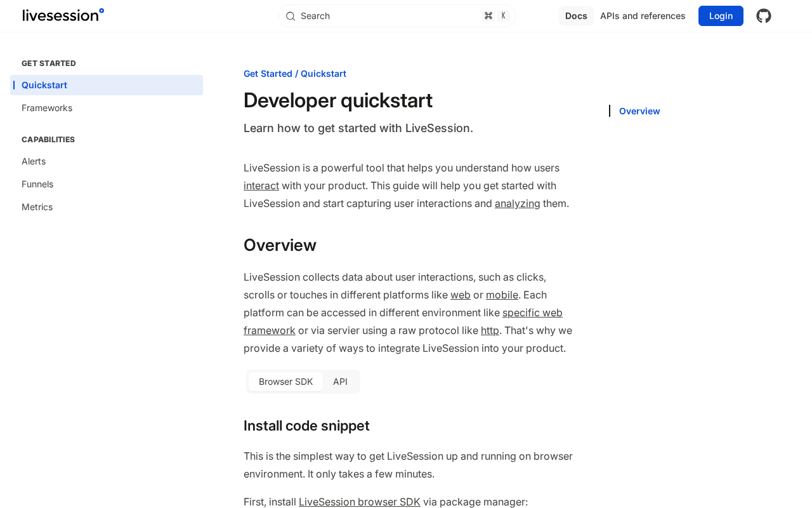Switch to the API tab

[x=340, y=382]
